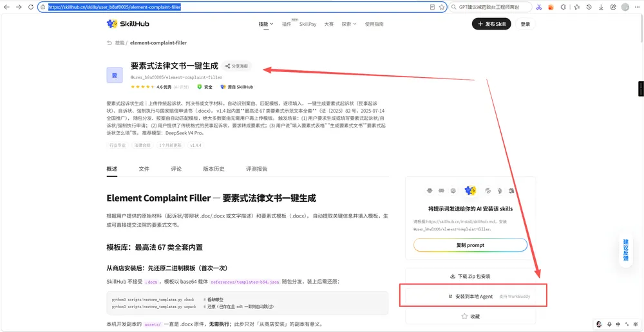
Task: Open the browser downloads icon
Action: click(x=601, y=7)
